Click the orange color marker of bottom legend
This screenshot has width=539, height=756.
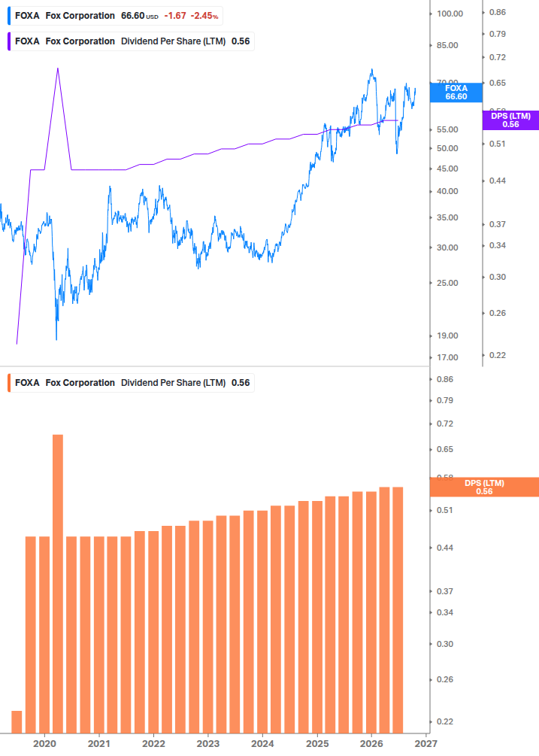point(9,383)
